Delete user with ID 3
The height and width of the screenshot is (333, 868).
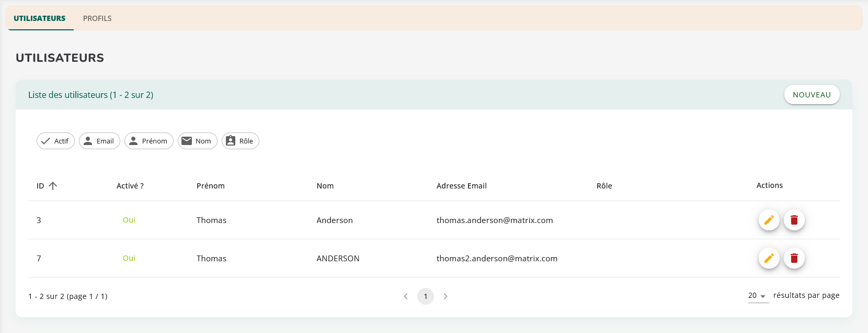point(794,220)
